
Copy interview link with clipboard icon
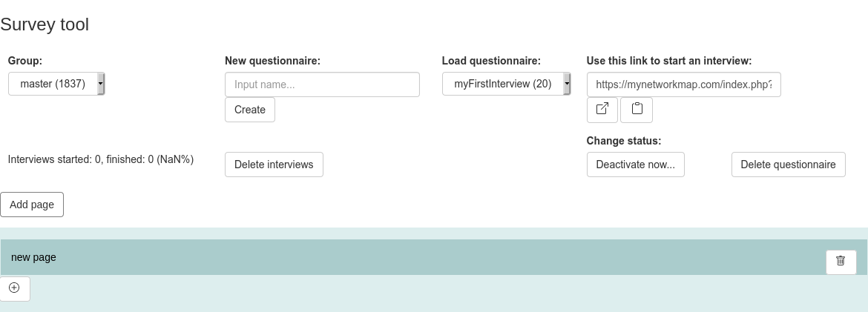coord(637,110)
